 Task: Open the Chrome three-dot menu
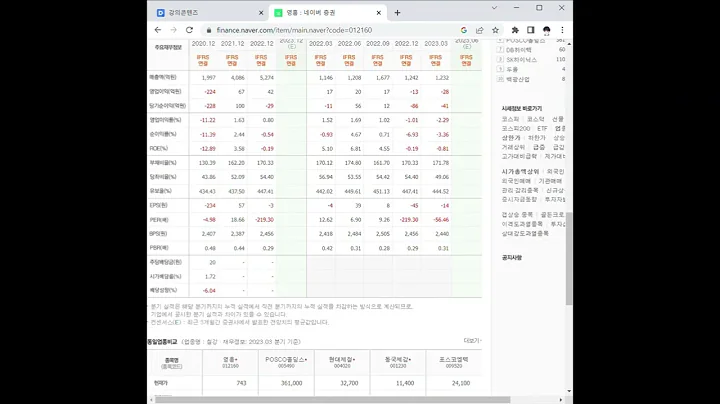click(562, 30)
